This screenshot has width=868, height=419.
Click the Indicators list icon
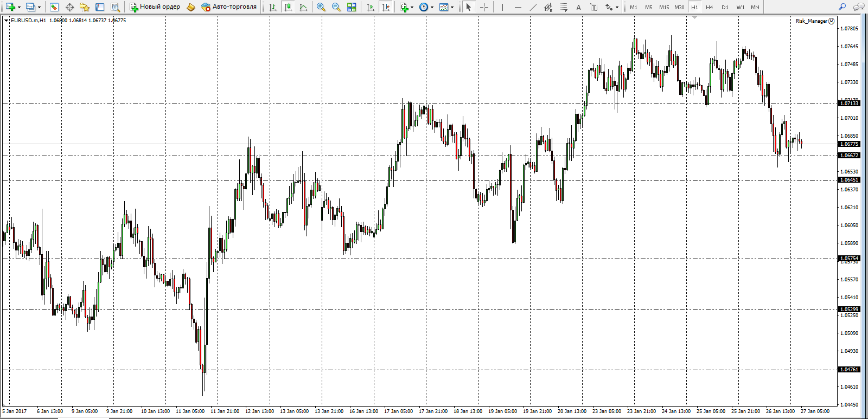404,7
